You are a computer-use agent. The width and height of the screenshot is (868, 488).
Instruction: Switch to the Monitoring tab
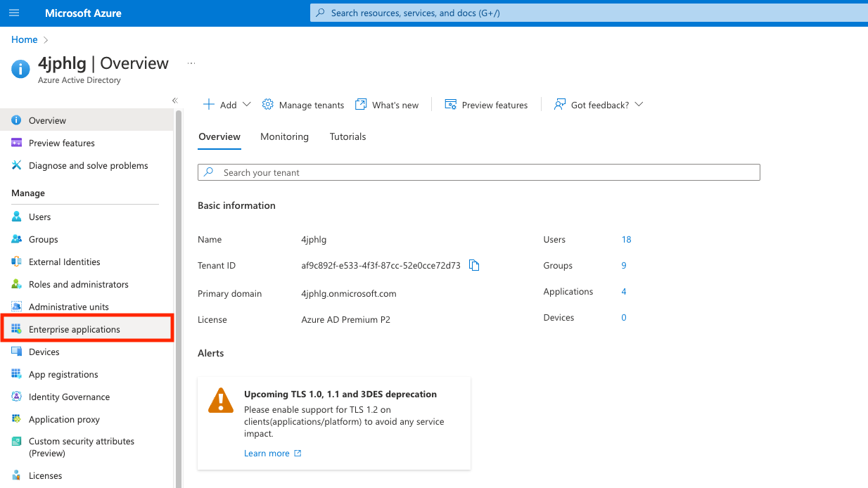click(284, 136)
